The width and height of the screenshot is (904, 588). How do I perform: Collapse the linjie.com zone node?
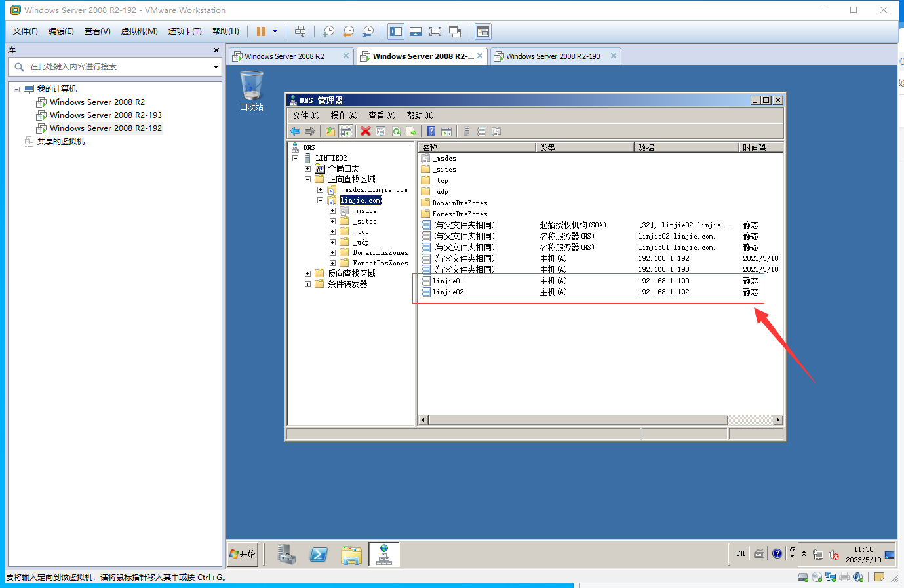tap(321, 200)
